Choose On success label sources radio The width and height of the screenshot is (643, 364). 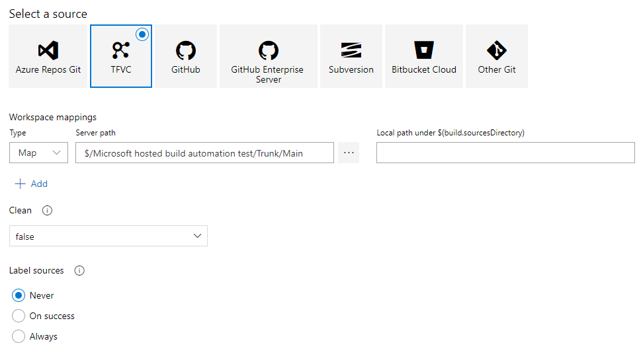coord(19,316)
